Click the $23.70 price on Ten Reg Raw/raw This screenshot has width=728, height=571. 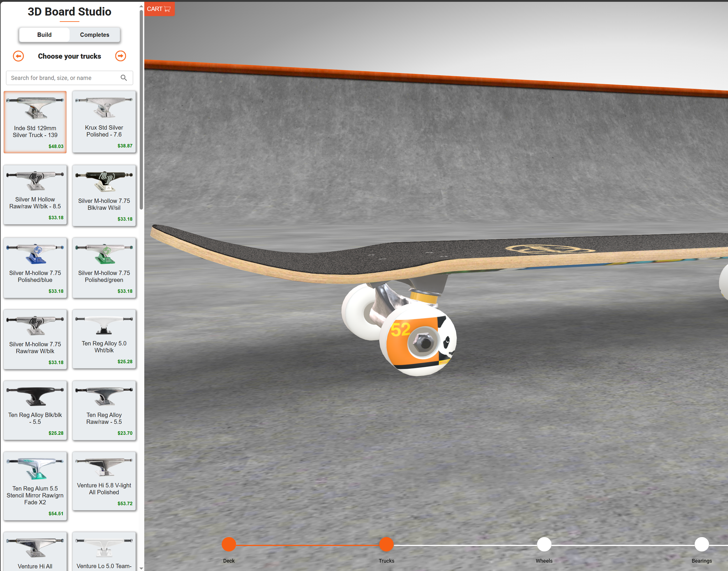pos(125,433)
